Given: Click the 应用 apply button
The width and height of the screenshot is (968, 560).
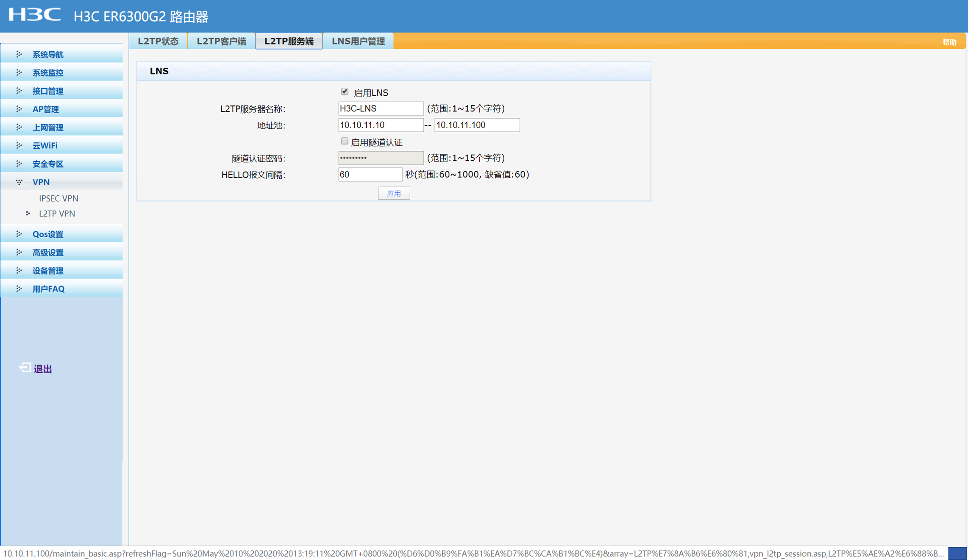Looking at the screenshot, I should [x=394, y=193].
